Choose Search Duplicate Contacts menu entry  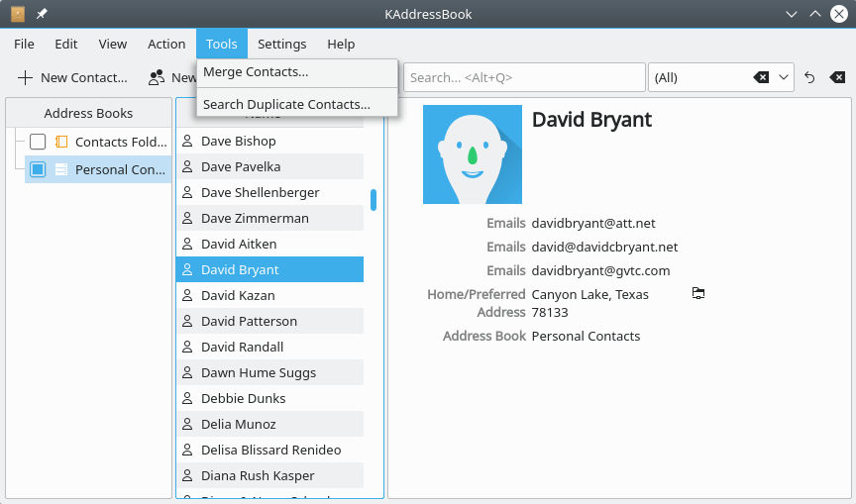[x=297, y=104]
